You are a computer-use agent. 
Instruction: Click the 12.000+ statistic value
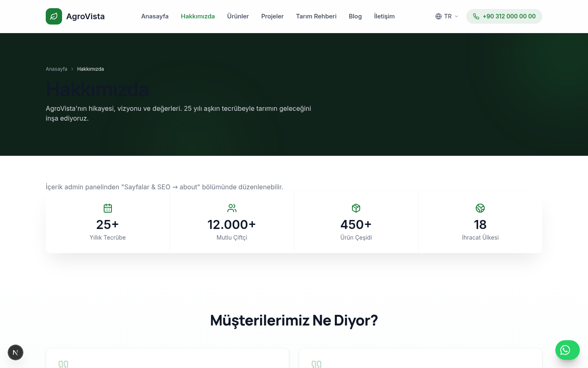(232, 224)
